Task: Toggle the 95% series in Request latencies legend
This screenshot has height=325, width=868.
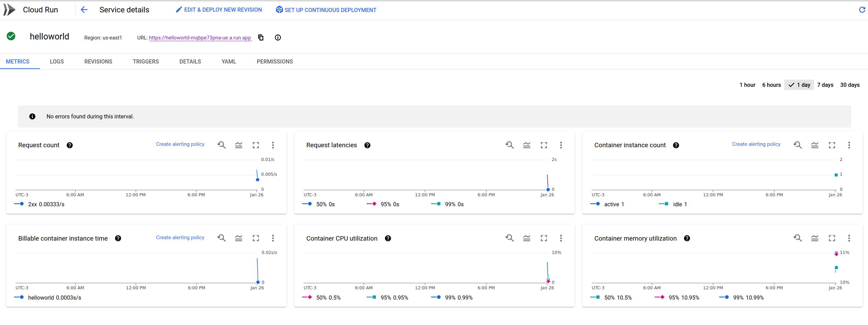Action: tap(383, 204)
